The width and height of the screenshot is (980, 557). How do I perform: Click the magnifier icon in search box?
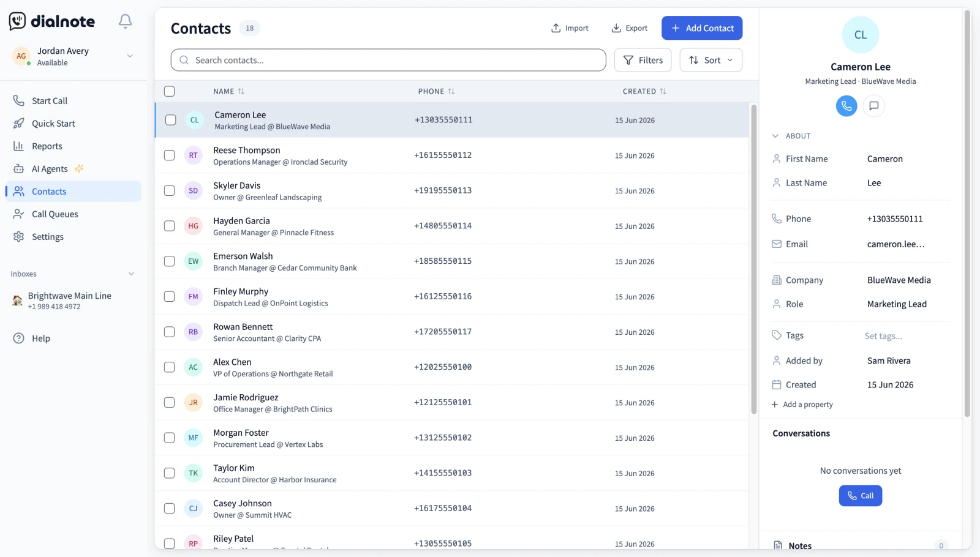(184, 60)
